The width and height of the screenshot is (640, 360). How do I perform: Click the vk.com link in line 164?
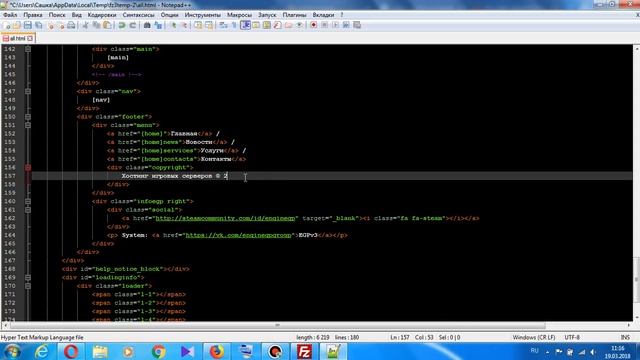pos(239,235)
